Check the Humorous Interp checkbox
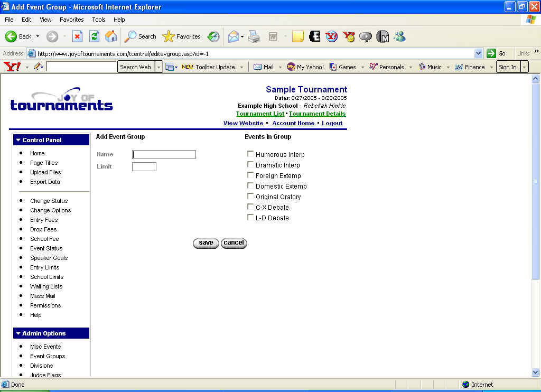 pyautogui.click(x=250, y=154)
